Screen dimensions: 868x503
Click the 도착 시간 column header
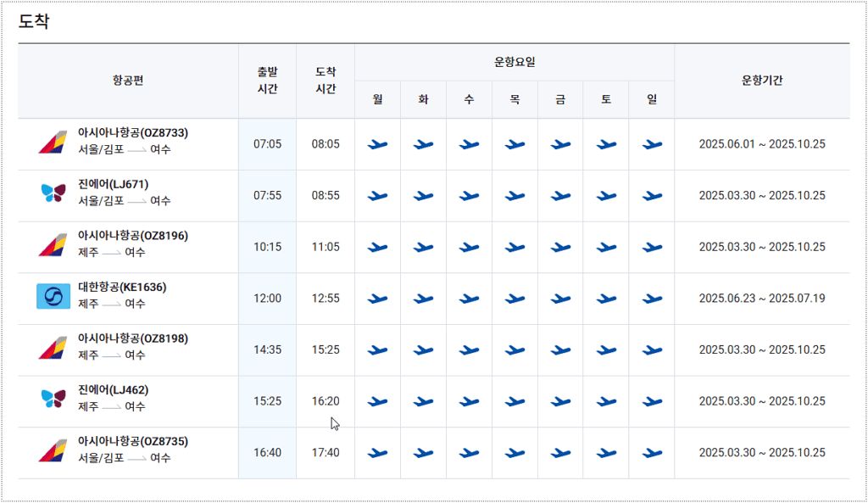(325, 81)
